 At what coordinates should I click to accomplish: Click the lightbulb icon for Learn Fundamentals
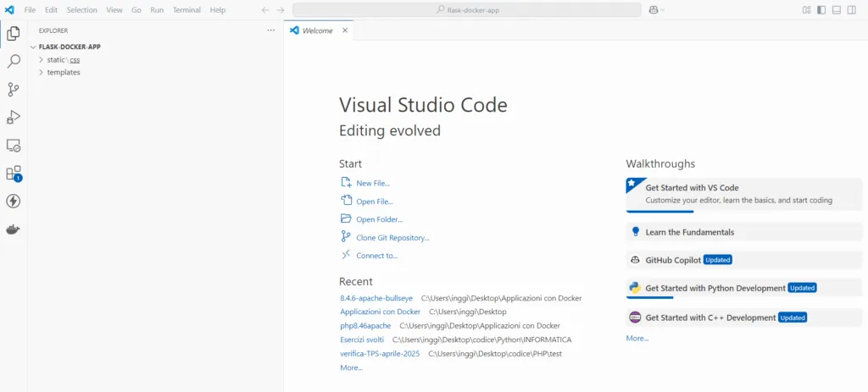pyautogui.click(x=636, y=232)
